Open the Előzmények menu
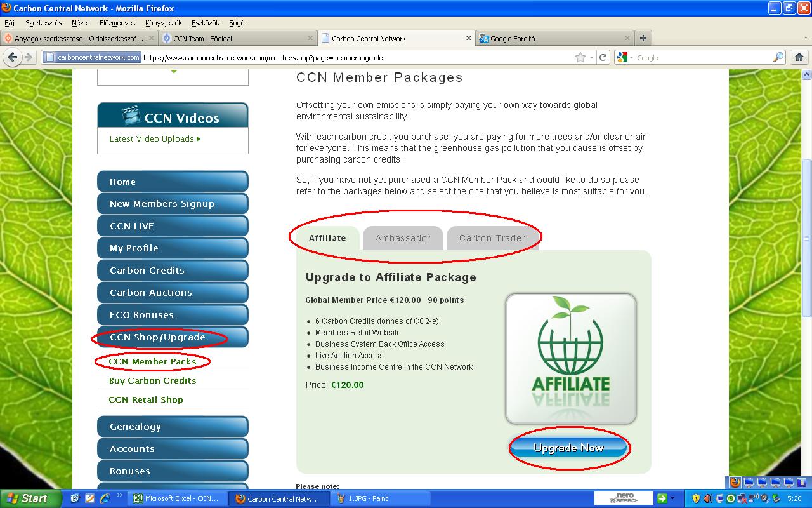The image size is (812, 508). pyautogui.click(x=117, y=23)
